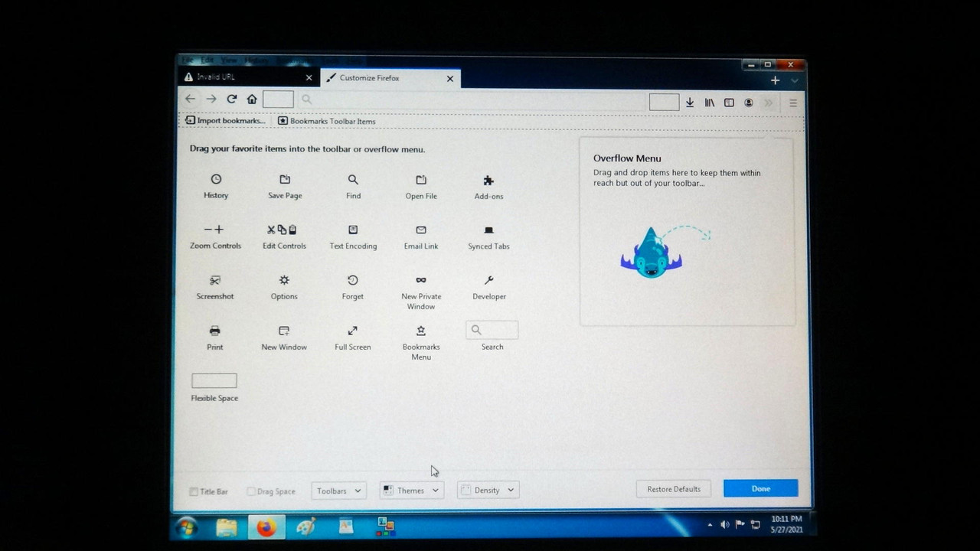980x551 pixels.
Task: Choose the Options gear icon
Action: coord(284,280)
